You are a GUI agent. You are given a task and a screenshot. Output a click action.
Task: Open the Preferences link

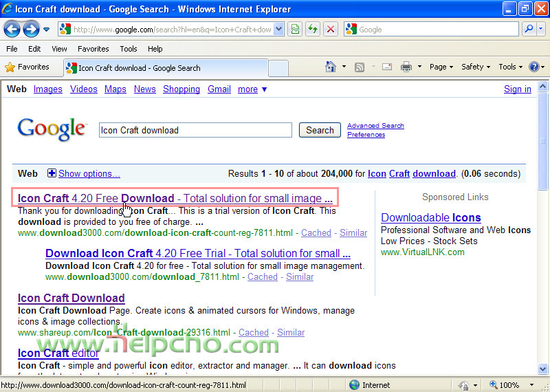click(x=366, y=135)
